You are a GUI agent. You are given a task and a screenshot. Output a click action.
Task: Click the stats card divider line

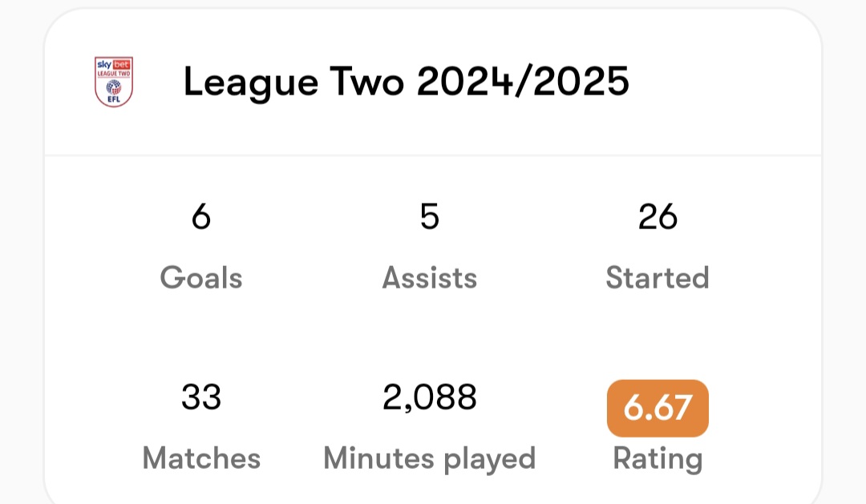point(433,155)
